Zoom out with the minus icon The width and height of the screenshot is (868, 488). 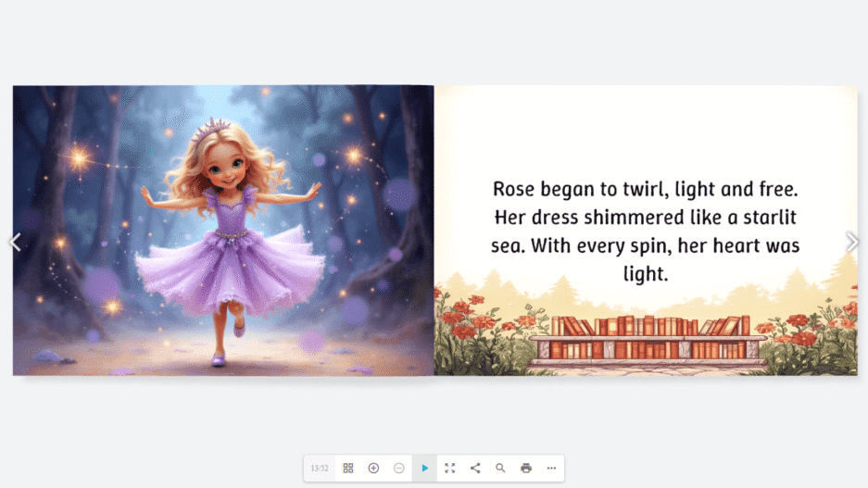(x=399, y=468)
